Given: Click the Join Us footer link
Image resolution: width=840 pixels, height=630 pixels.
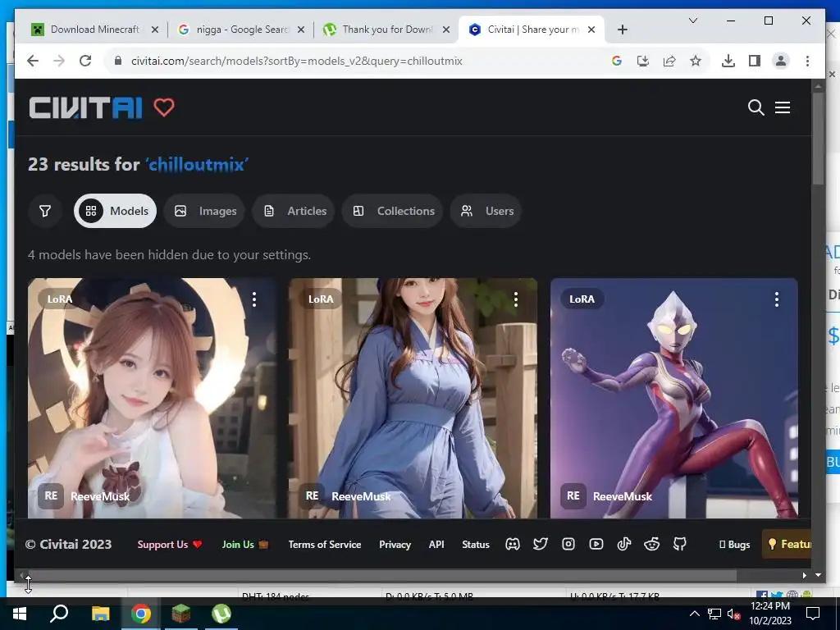Looking at the screenshot, I should pyautogui.click(x=244, y=545).
